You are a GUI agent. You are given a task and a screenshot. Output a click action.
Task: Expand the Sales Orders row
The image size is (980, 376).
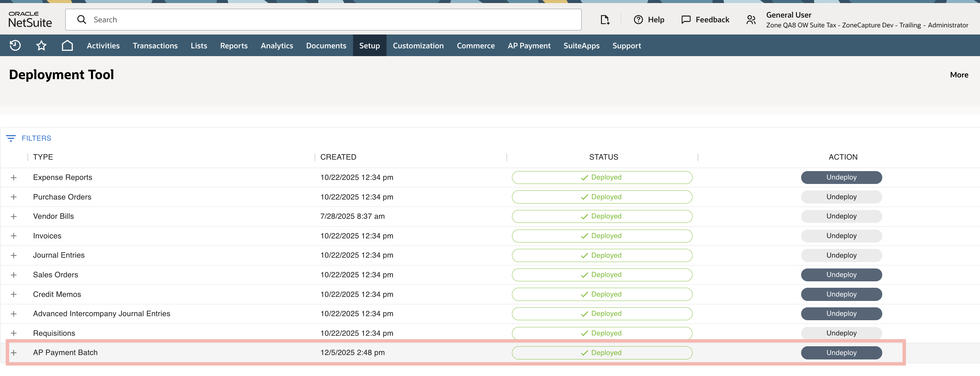14,275
